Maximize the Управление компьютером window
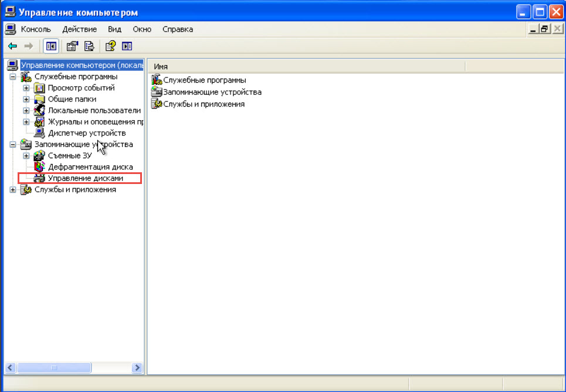Screen dimensions: 566x392 (540, 12)
